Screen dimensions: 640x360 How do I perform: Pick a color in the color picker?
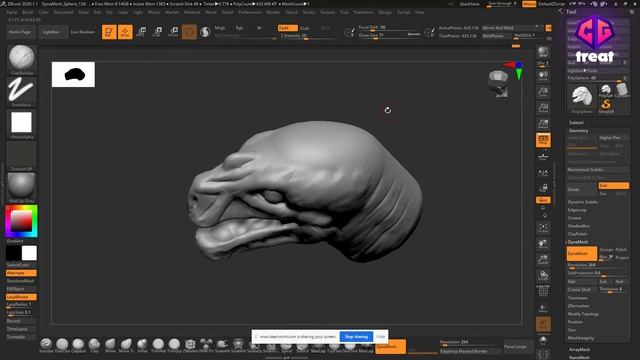[21, 221]
